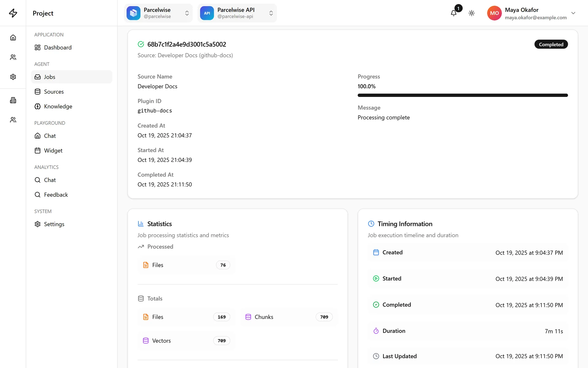588x368 pixels.
Task: Open Settings in the sidebar
Action: [x=72, y=224]
